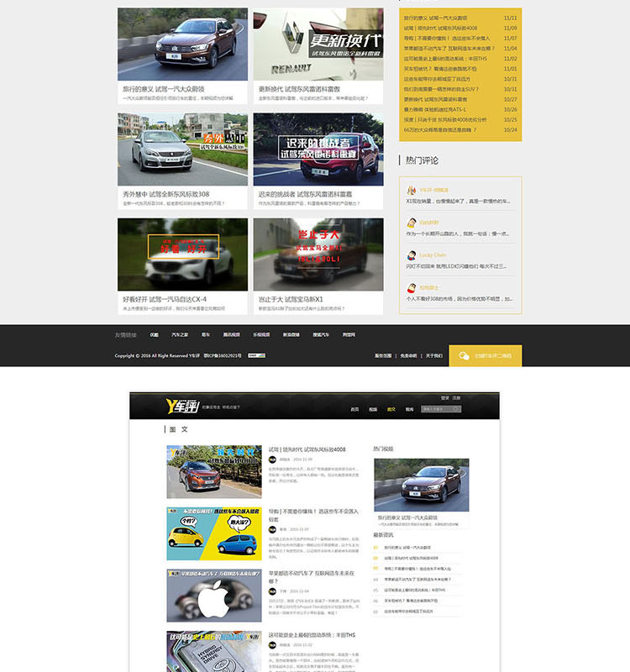Click the fourth commenter's avatar in 热门评论

(x=412, y=287)
